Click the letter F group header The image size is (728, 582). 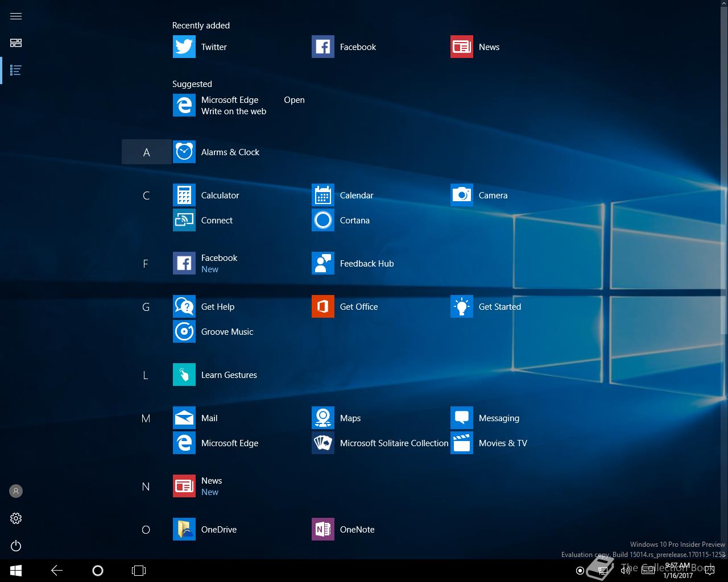pos(146,264)
